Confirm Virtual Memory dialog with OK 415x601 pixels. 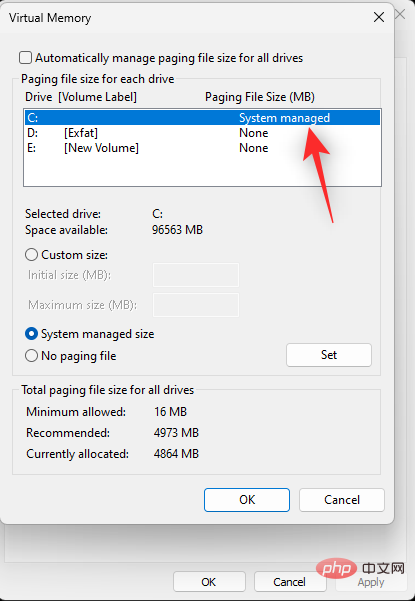[x=247, y=500]
